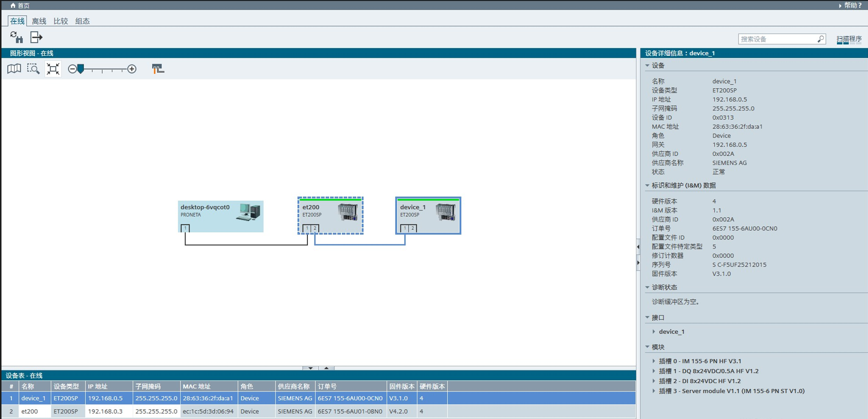This screenshot has width=868, height=419.
Task: Click order number 6ES7 155-6AU01-0BN0 cell
Action: tap(351, 411)
